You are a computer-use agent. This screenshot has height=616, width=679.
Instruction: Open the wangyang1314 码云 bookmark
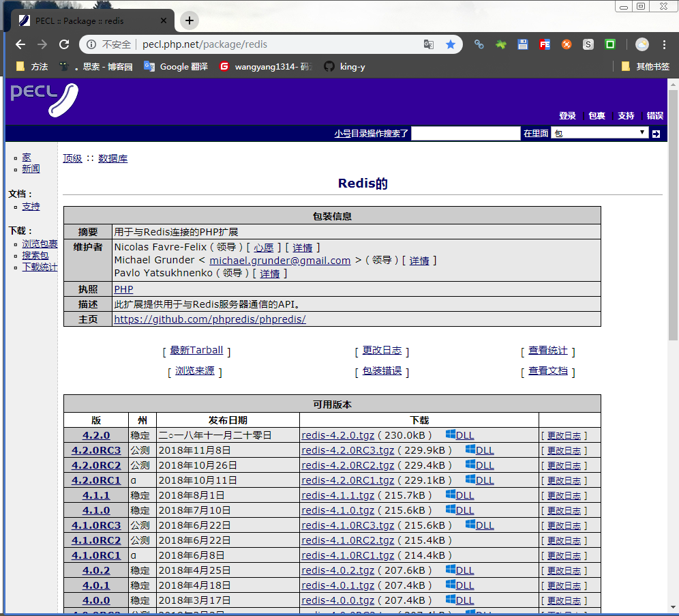click(265, 67)
